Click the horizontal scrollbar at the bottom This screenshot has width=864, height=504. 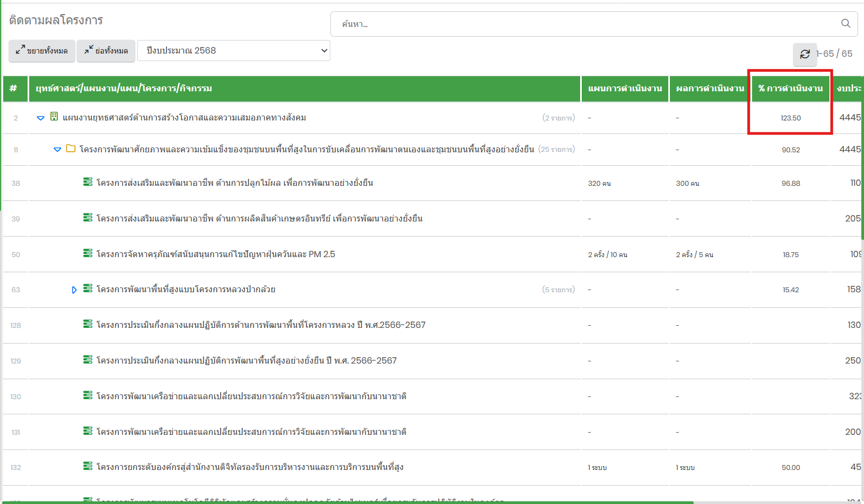[346, 502]
